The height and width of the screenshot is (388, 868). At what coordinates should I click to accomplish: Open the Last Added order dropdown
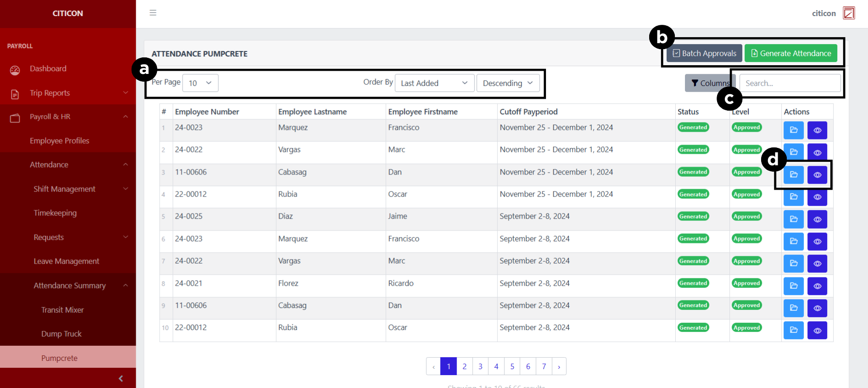pos(434,83)
